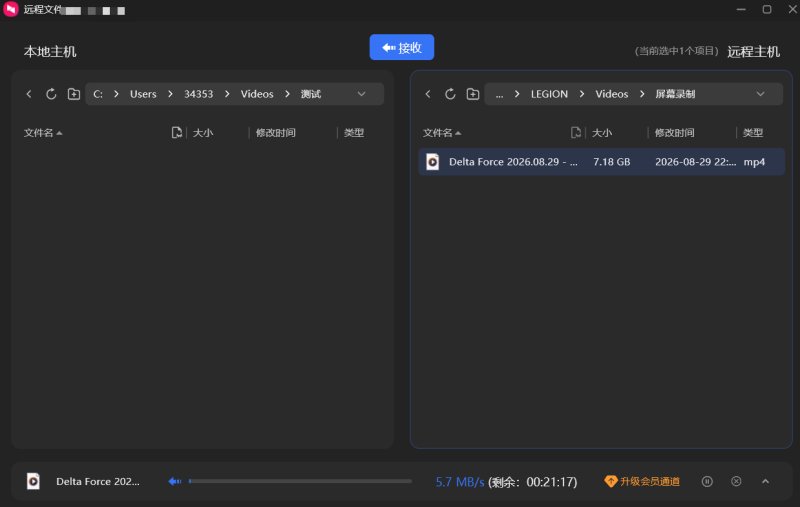Viewport: 800px width, 507px height.
Task: Click the app logo in title bar
Action: (x=10, y=9)
